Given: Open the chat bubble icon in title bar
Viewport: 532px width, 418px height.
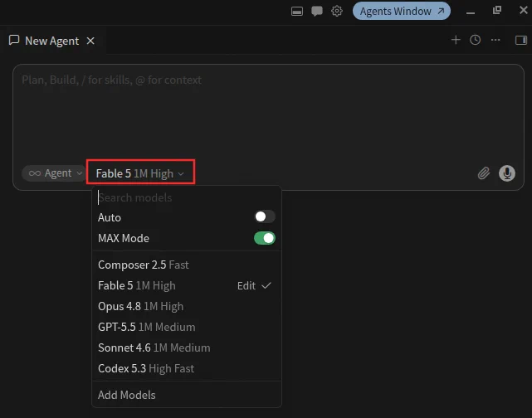Looking at the screenshot, I should pyautogui.click(x=317, y=11).
